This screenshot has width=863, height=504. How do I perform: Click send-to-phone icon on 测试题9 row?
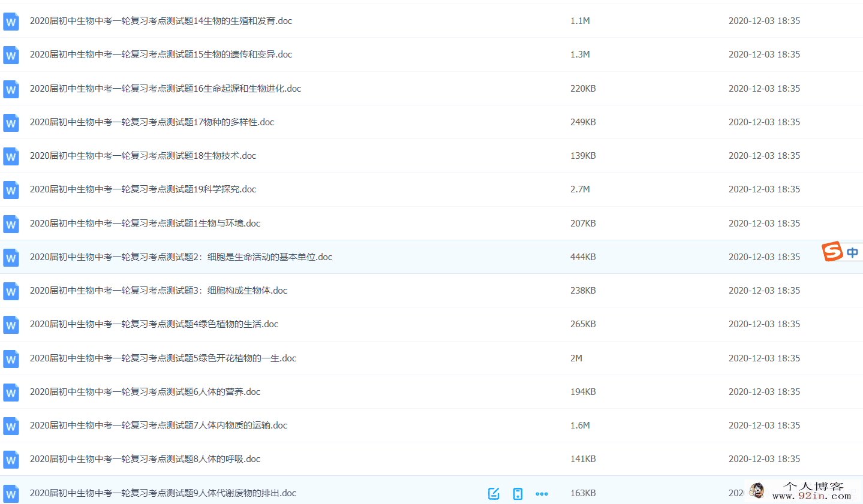[518, 493]
